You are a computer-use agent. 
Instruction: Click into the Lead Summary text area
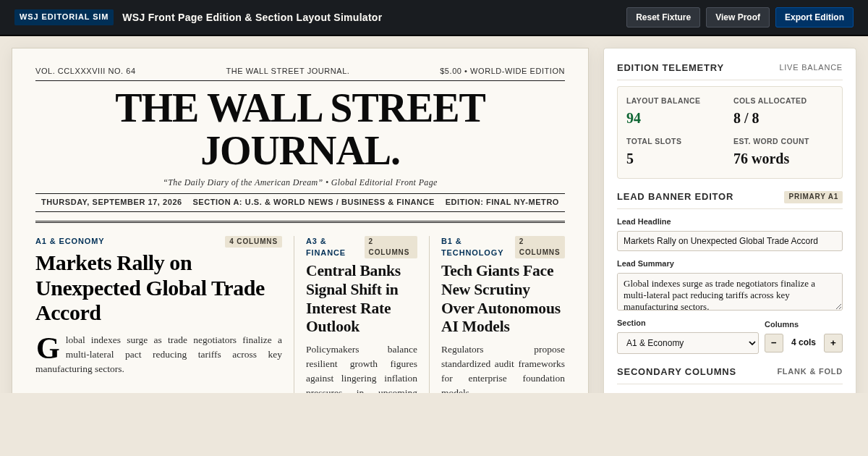[730, 292]
